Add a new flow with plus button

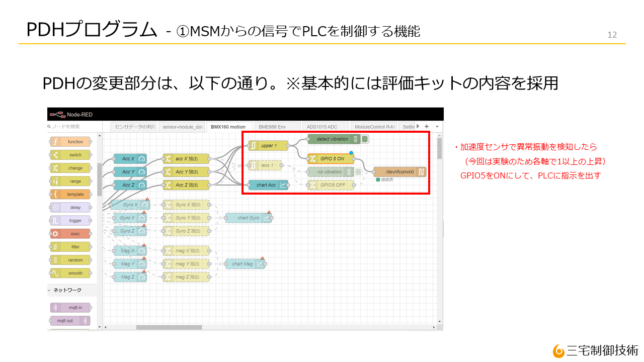[427, 127]
